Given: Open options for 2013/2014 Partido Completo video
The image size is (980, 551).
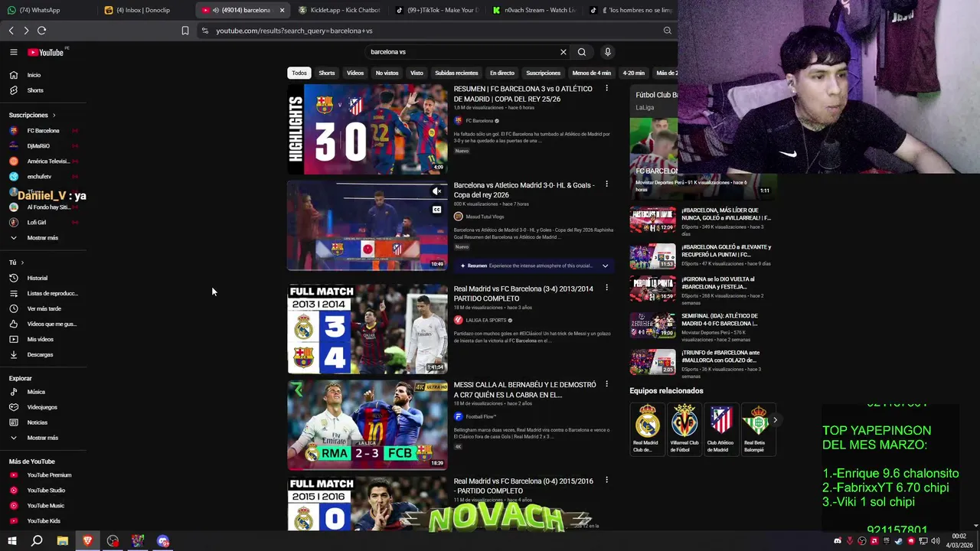Looking at the screenshot, I should pos(606,288).
